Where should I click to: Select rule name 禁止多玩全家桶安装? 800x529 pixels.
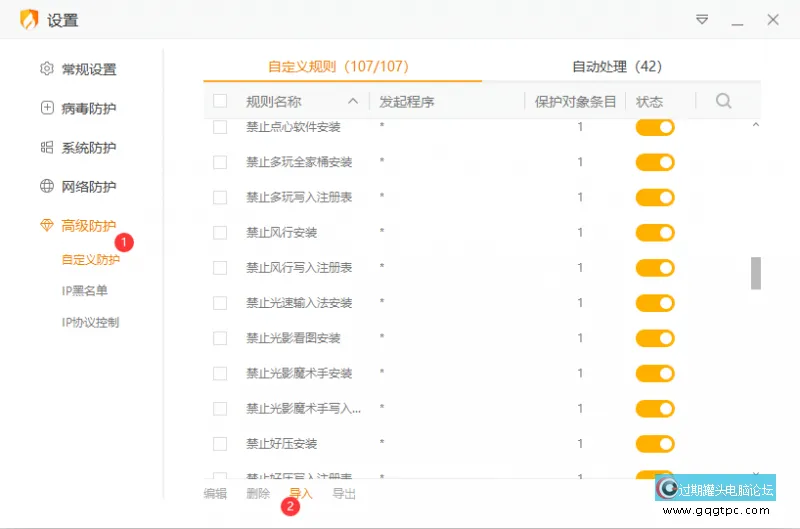299,162
